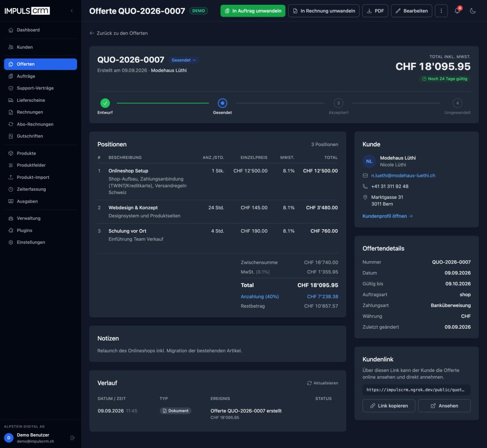Click the Kunden people icon
The image size is (487, 448).
tap(11, 47)
